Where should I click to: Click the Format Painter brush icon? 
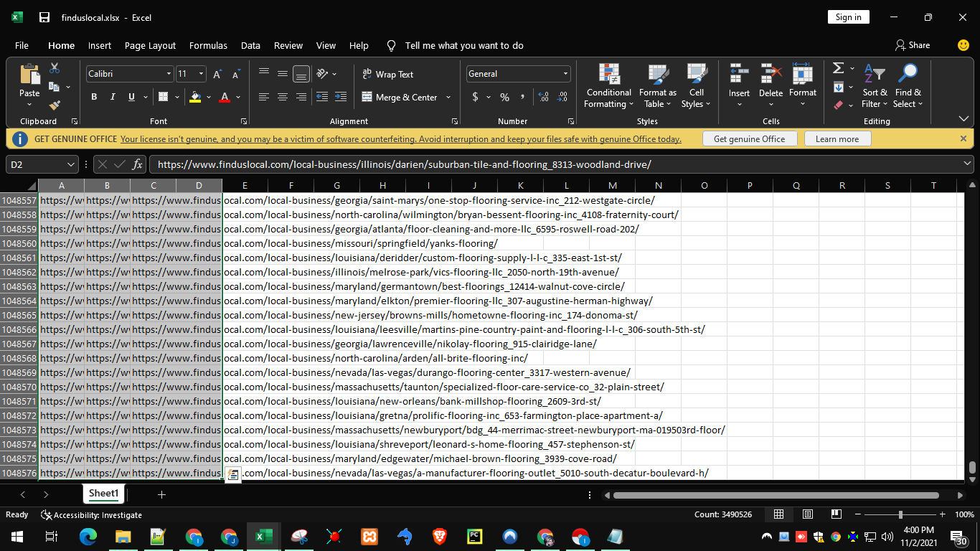[x=55, y=105]
